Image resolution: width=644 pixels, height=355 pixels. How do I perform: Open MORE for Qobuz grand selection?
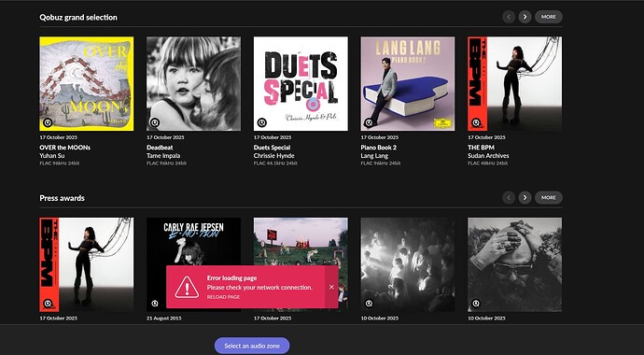tap(548, 17)
